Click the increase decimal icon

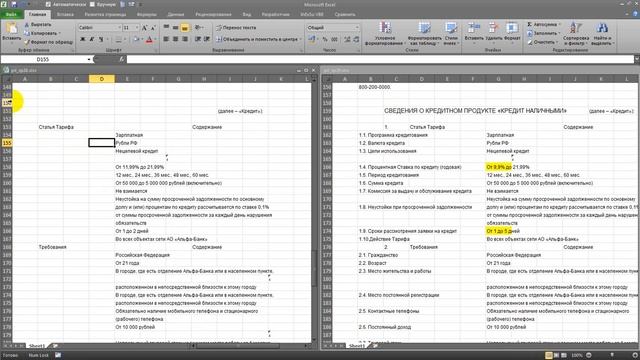coord(347,39)
